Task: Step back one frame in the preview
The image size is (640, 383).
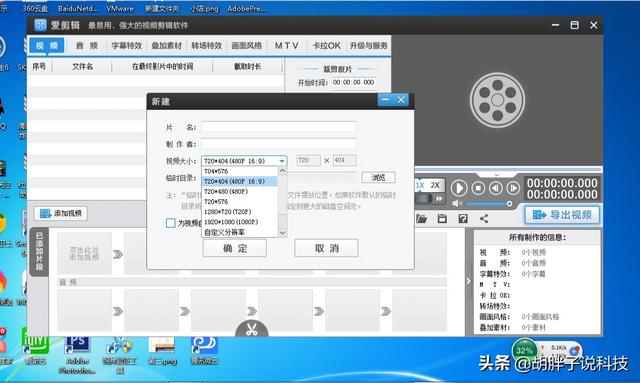Action: [x=496, y=188]
